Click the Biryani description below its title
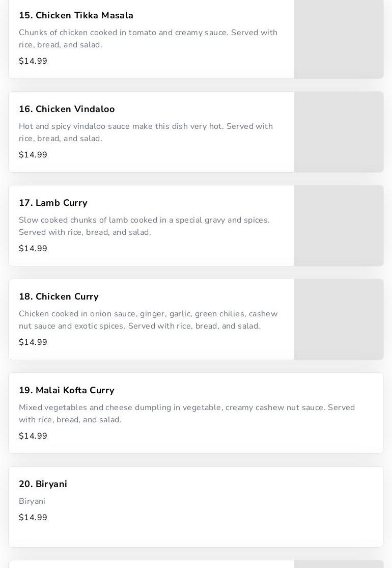This screenshot has width=392, height=568. click(32, 501)
